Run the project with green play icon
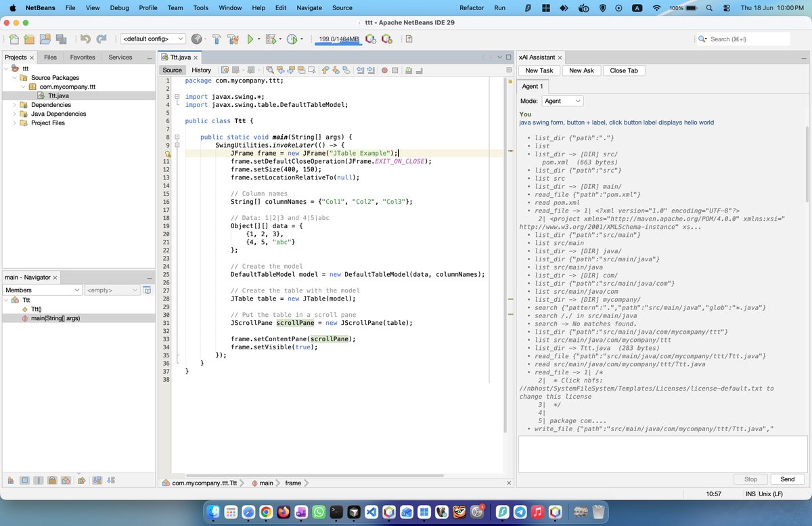This screenshot has height=526, width=812. (x=250, y=39)
